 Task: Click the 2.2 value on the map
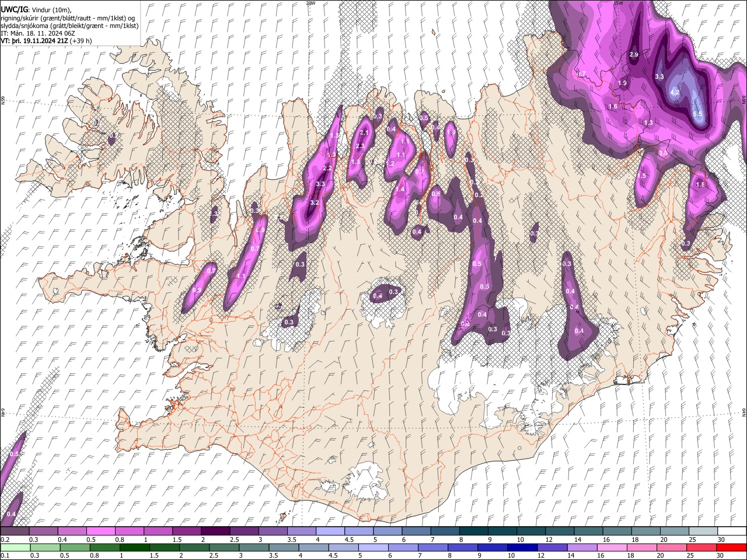point(327,168)
